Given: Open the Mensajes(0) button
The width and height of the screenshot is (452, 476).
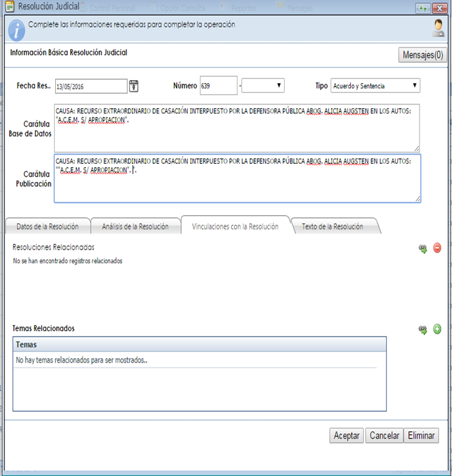Looking at the screenshot, I should [422, 55].
